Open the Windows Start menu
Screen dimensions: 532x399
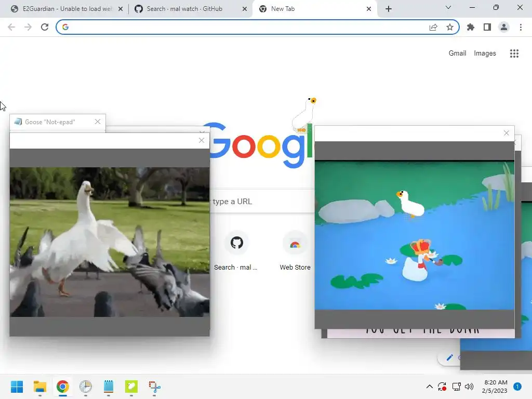click(17, 387)
